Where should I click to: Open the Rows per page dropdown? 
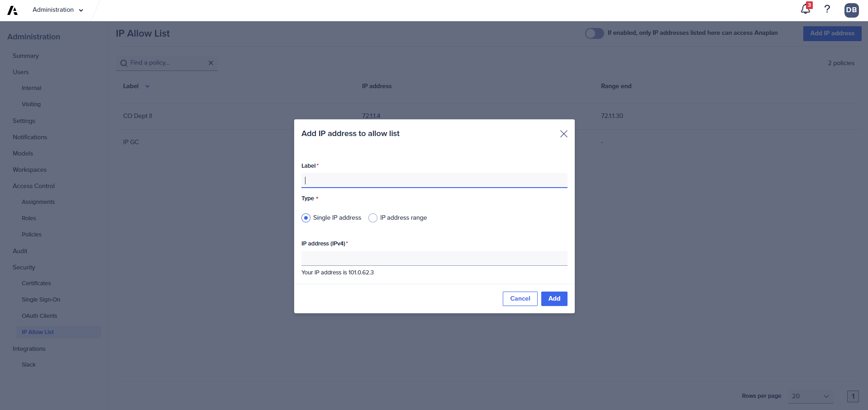pyautogui.click(x=810, y=396)
